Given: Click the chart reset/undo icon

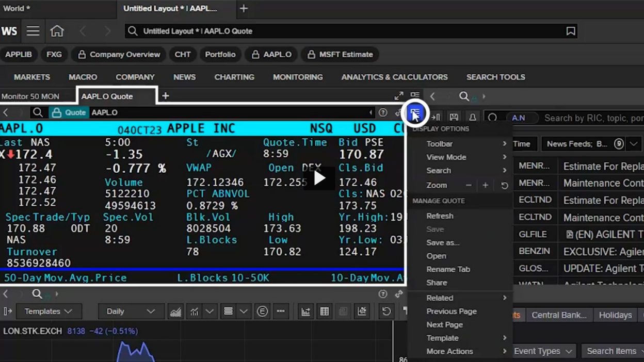Looking at the screenshot, I should (x=386, y=311).
